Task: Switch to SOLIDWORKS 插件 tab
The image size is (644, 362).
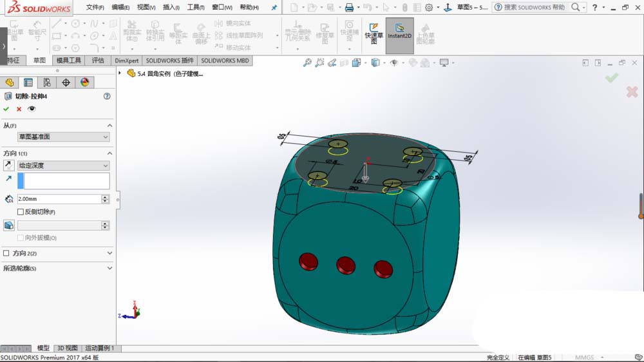Action: point(169,61)
